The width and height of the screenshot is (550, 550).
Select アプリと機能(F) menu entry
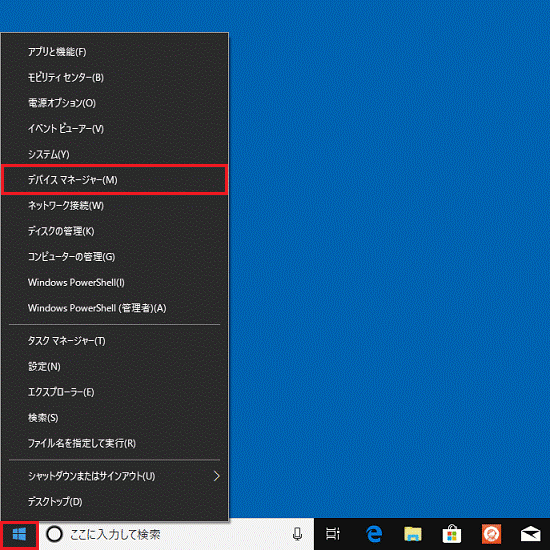pyautogui.click(x=115, y=52)
